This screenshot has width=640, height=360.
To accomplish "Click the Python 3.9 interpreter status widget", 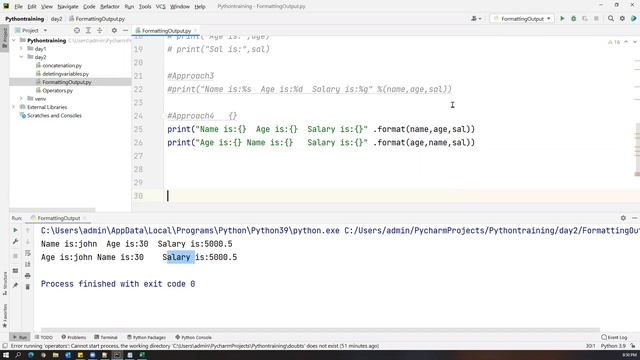I will point(613,346).
